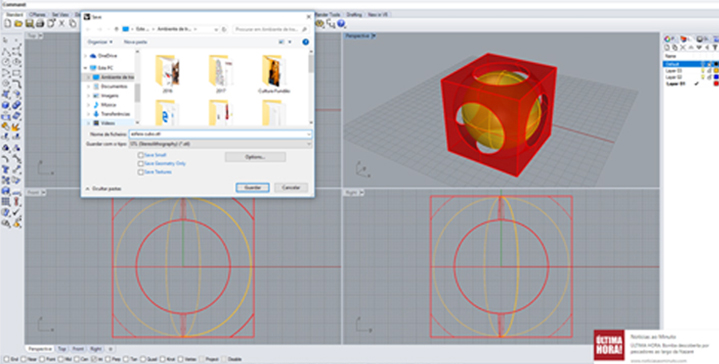Click the Guardar button
719x364 pixels.
pyautogui.click(x=253, y=188)
